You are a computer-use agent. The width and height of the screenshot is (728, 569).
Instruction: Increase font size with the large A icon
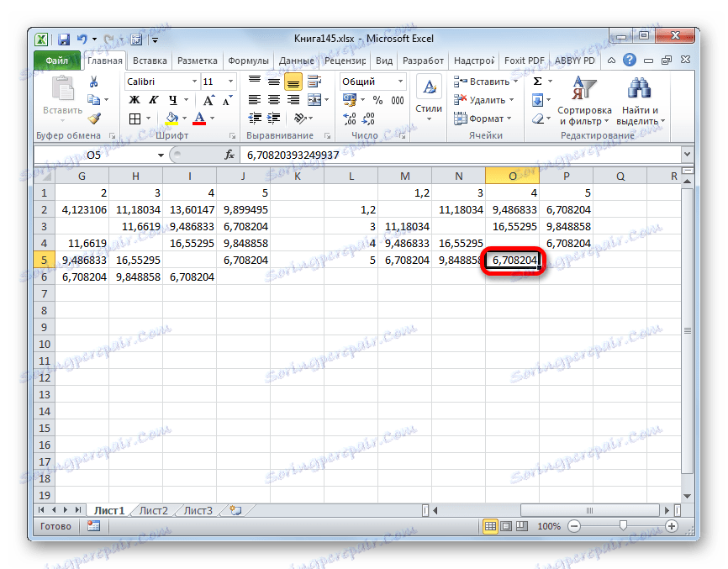click(208, 100)
